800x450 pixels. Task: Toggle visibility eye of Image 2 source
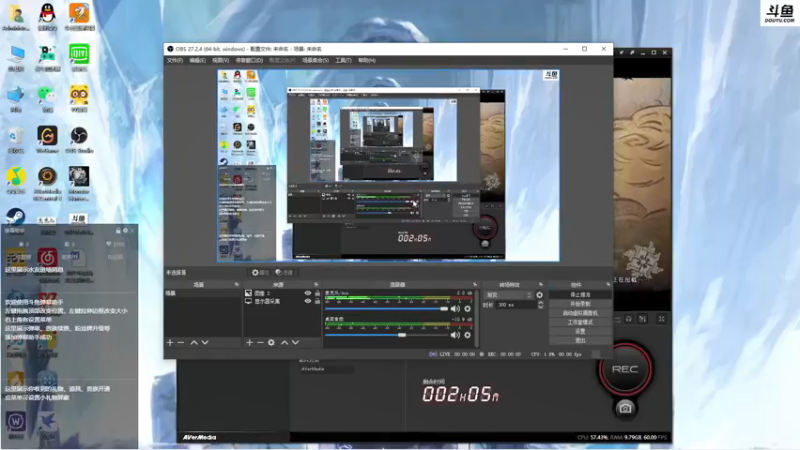[x=308, y=293]
